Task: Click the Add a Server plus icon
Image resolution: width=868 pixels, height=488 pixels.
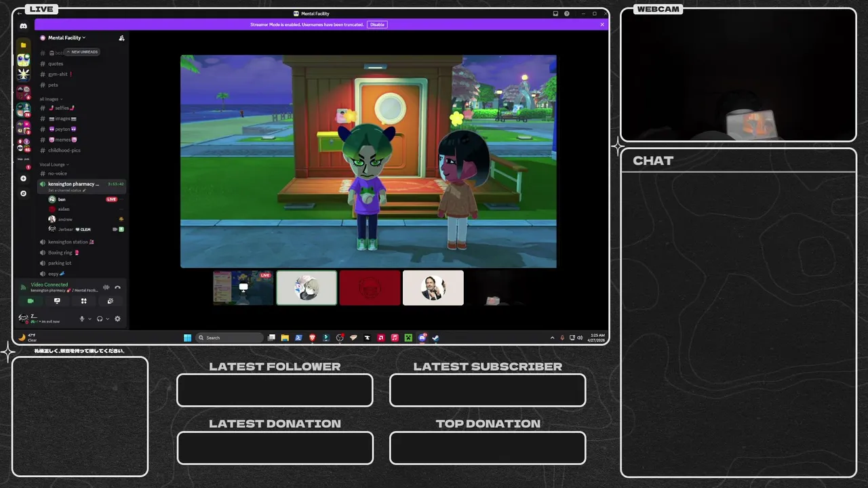Action: [x=23, y=178]
